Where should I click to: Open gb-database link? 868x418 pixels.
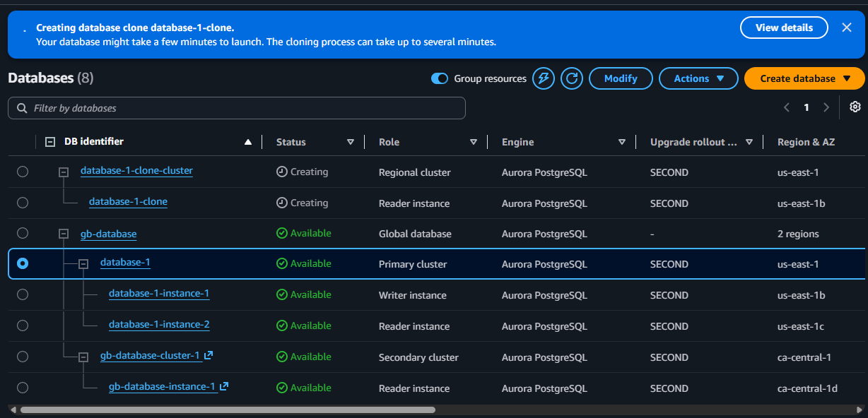[x=109, y=234]
